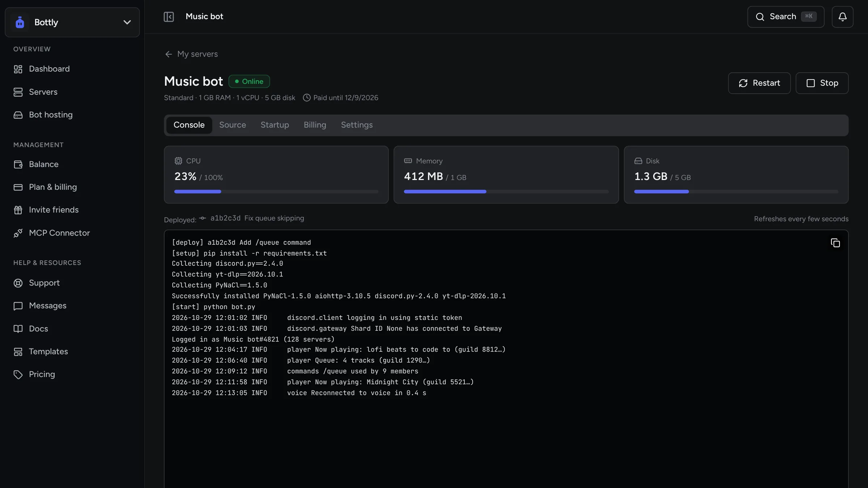The image size is (868, 488).
Task: Click the '[start] python bot.py' console line
Action: pos(213,307)
